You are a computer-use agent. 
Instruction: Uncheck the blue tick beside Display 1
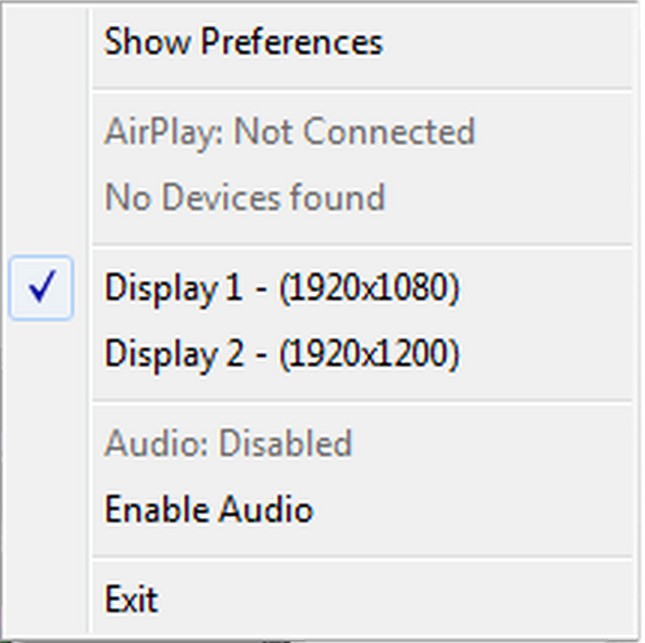coord(41,289)
